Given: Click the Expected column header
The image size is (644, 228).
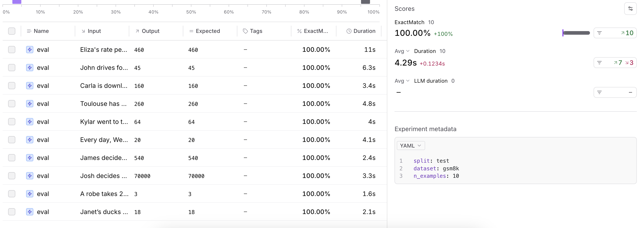Looking at the screenshot, I should tap(208, 31).
